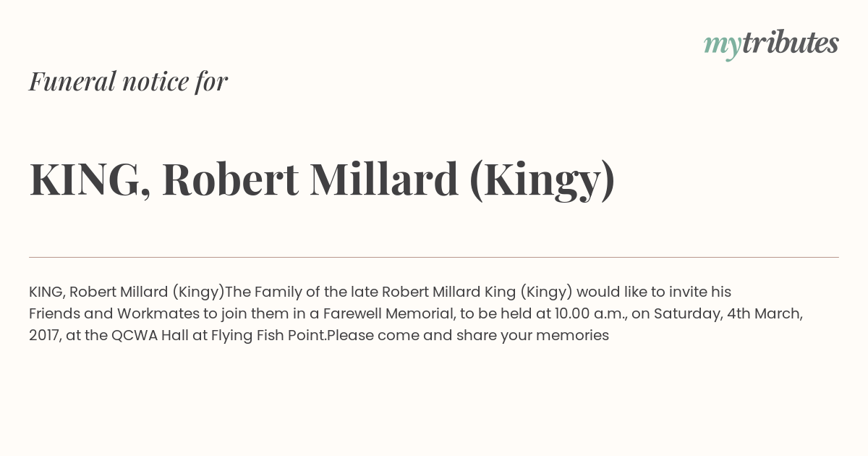The width and height of the screenshot is (868, 456).
Task: Select the "Funeral notice for" heading
Action: [x=129, y=81]
